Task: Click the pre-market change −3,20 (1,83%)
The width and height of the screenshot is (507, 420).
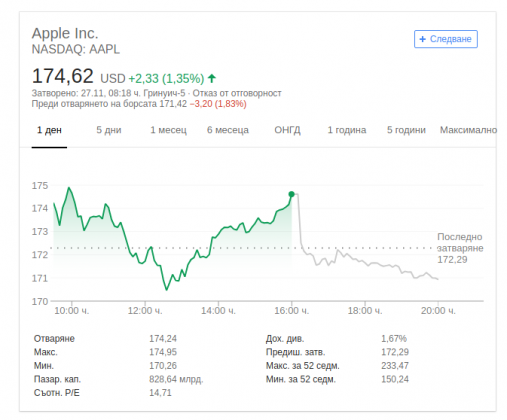Action: click(x=218, y=104)
